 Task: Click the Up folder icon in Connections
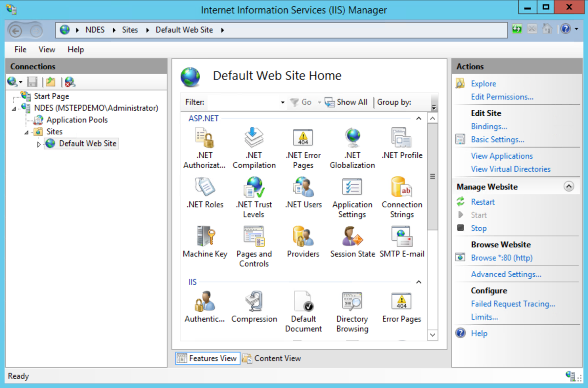[x=51, y=82]
